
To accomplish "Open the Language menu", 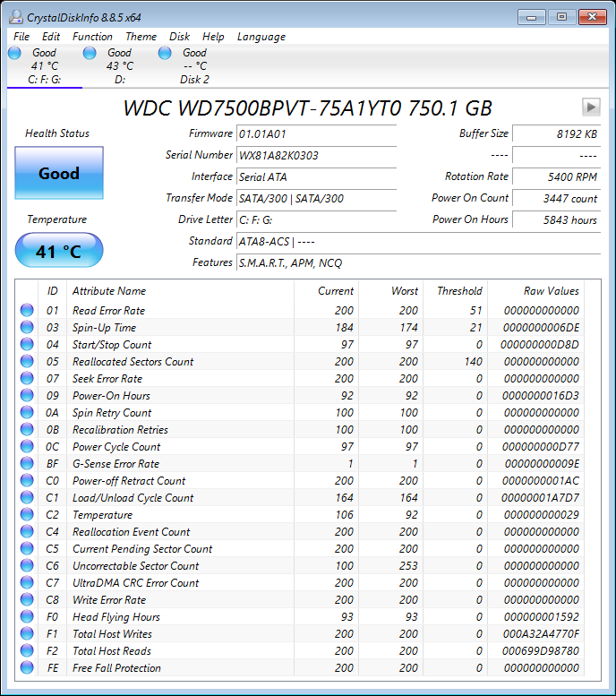I will (x=261, y=37).
